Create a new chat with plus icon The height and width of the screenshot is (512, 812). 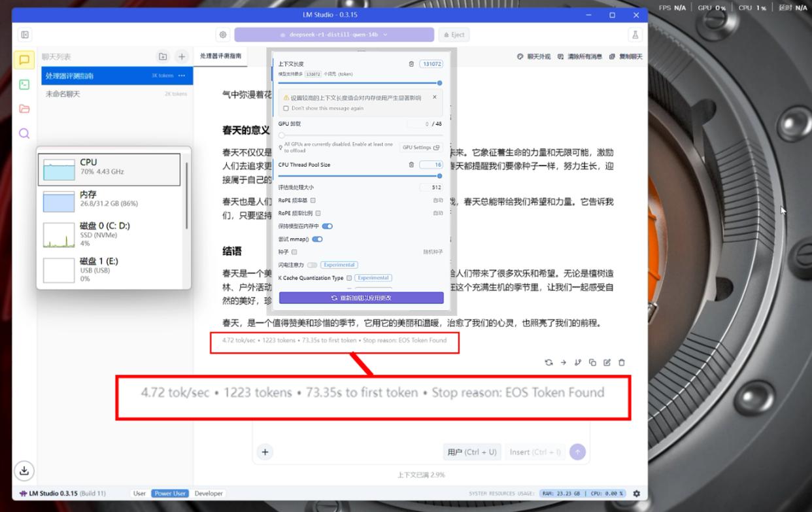tap(182, 57)
